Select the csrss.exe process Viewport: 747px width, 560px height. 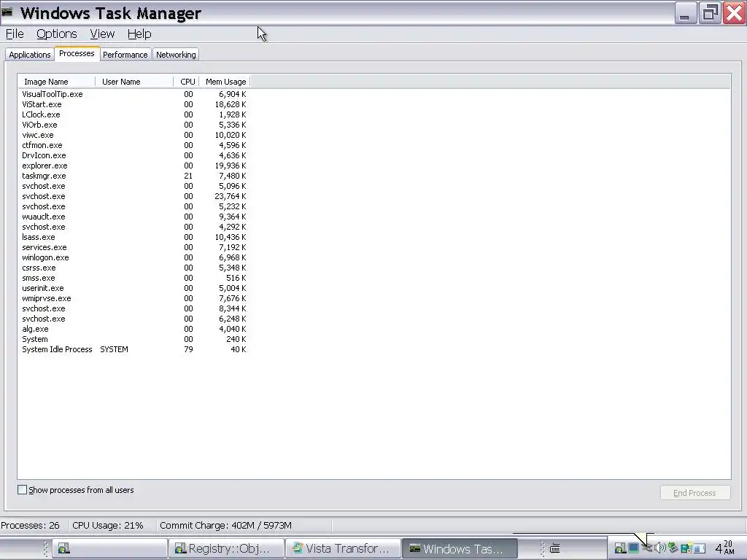tap(134, 268)
